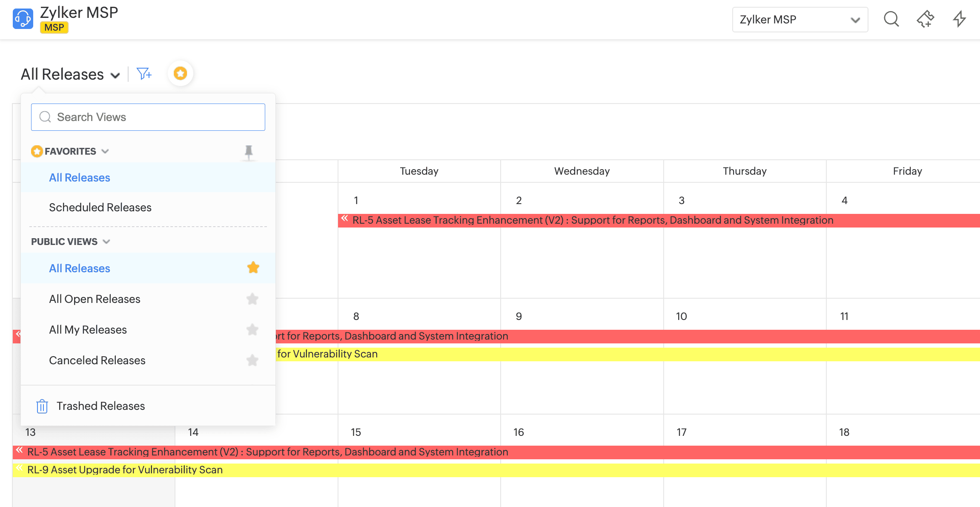
Task: Mark All My Releases as favorite
Action: pos(252,330)
